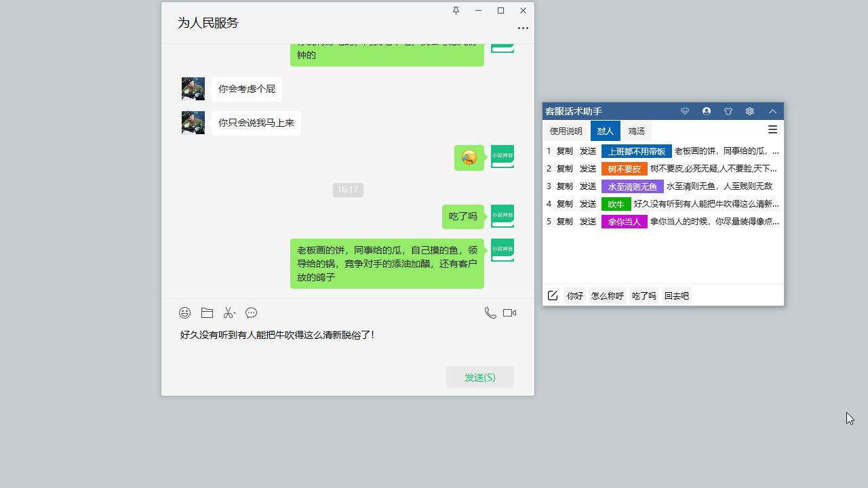The height and width of the screenshot is (488, 868).
Task: Open the skin shirt icon in 客服话术助手
Action: click(x=728, y=111)
